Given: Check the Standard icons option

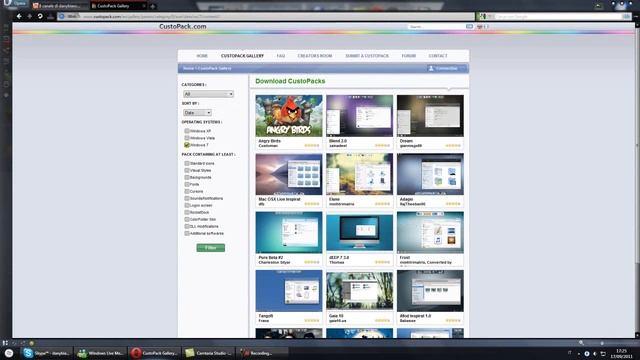Looking at the screenshot, I should [x=187, y=163].
